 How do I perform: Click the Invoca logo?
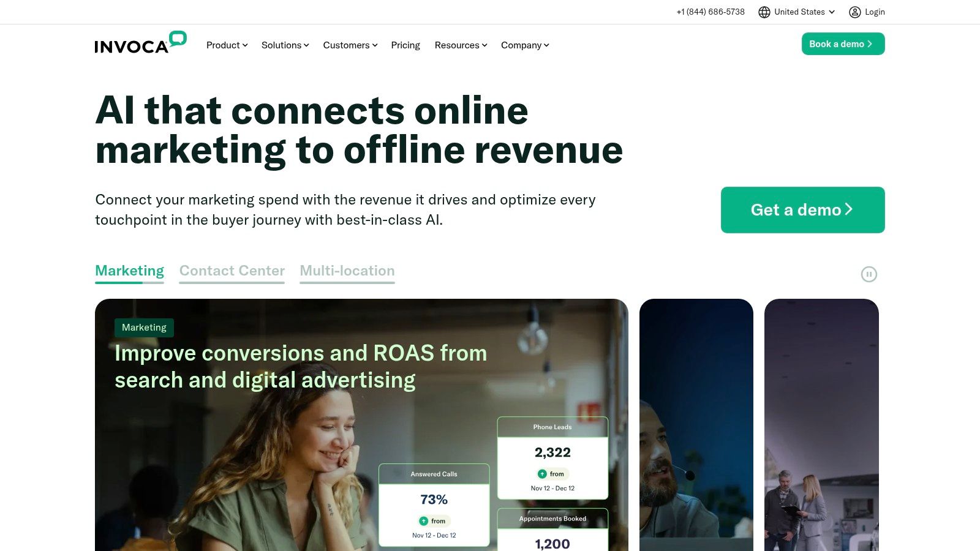(140, 43)
